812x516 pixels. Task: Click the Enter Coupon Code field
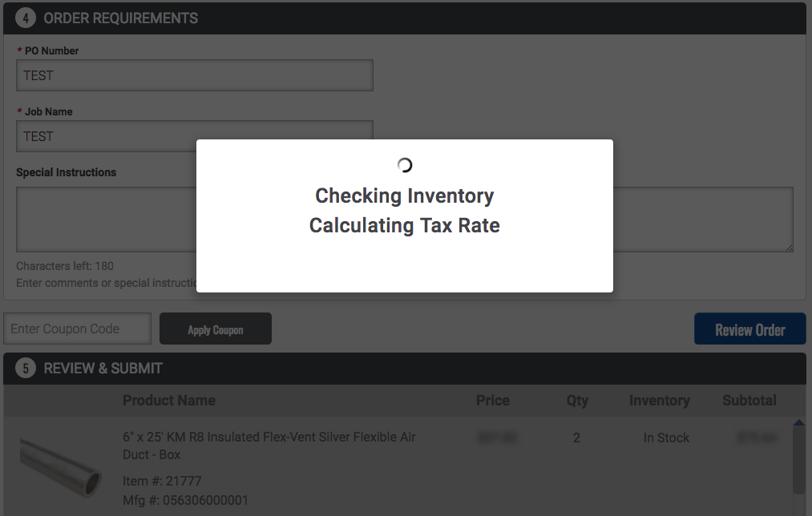(x=78, y=329)
